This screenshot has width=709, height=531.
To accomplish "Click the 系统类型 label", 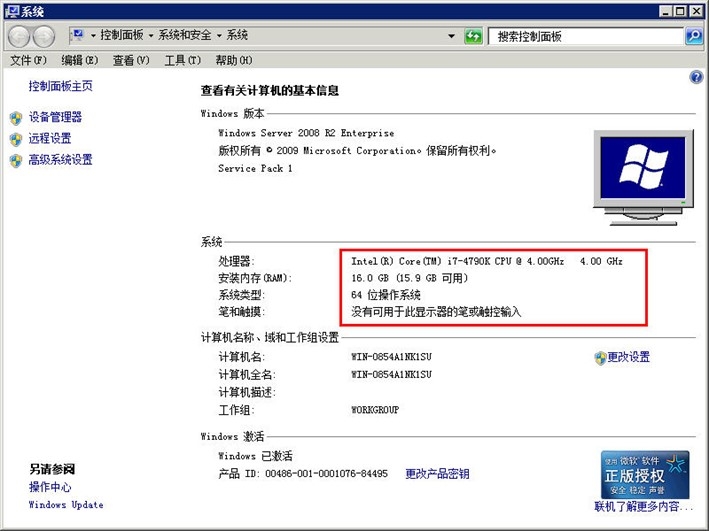I will click(x=241, y=295).
